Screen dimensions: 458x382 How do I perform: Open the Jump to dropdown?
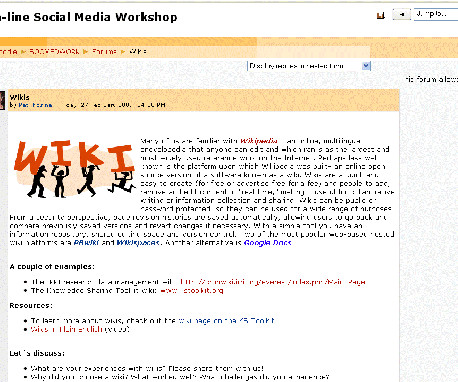tap(436, 14)
